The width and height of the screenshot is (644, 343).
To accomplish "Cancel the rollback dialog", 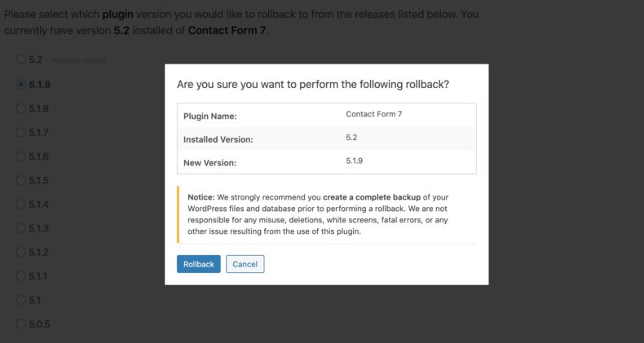I will coord(245,264).
